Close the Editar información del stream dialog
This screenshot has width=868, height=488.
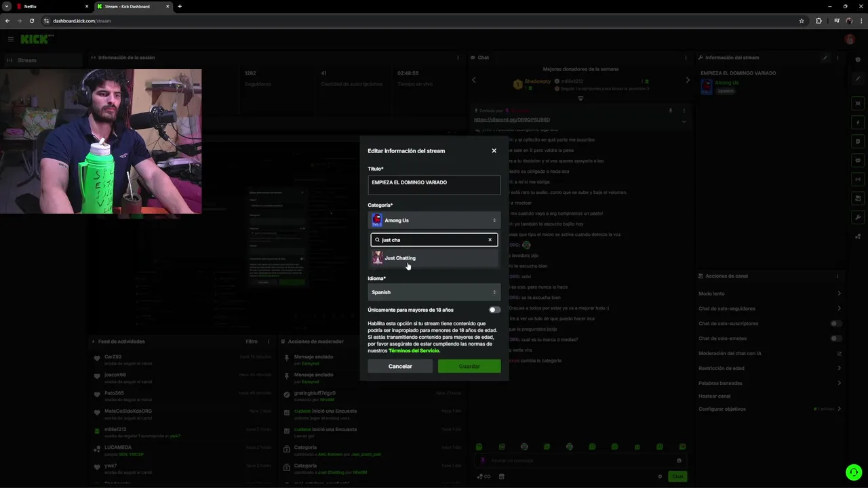[494, 150]
